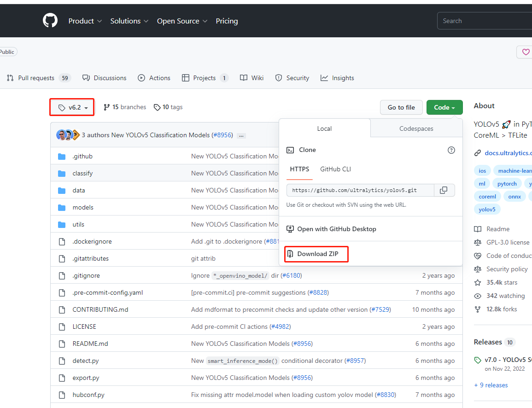
Task: Open the Security tab
Action: coord(292,78)
